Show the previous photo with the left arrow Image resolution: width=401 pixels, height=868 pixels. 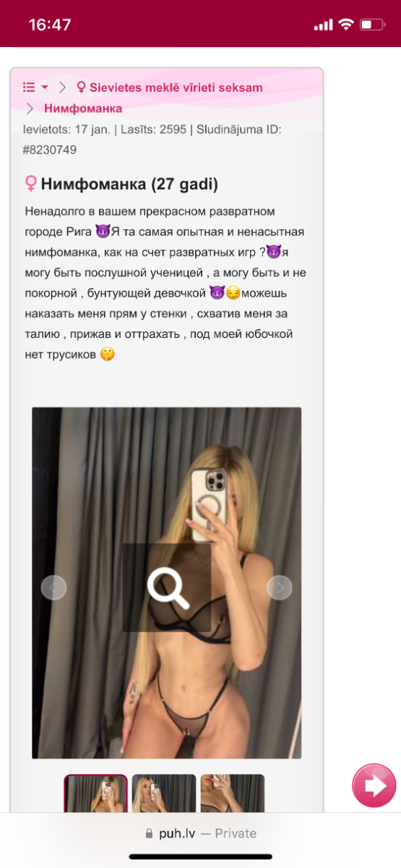pyautogui.click(x=53, y=587)
